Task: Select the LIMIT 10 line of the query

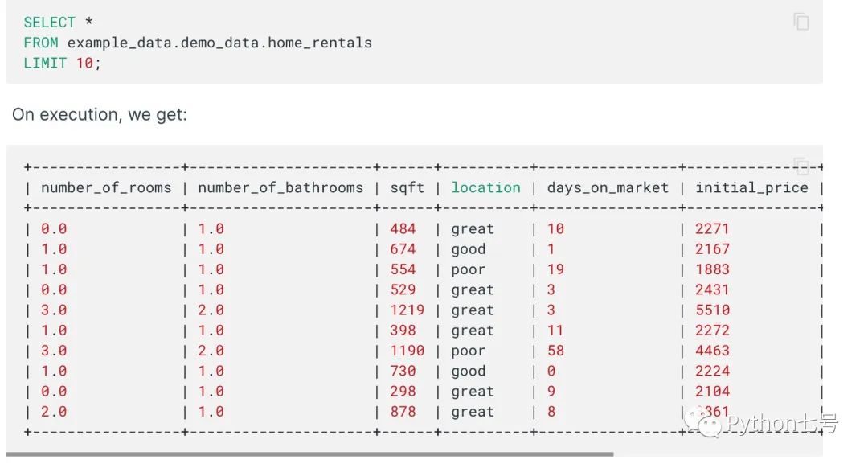Action: [60, 63]
